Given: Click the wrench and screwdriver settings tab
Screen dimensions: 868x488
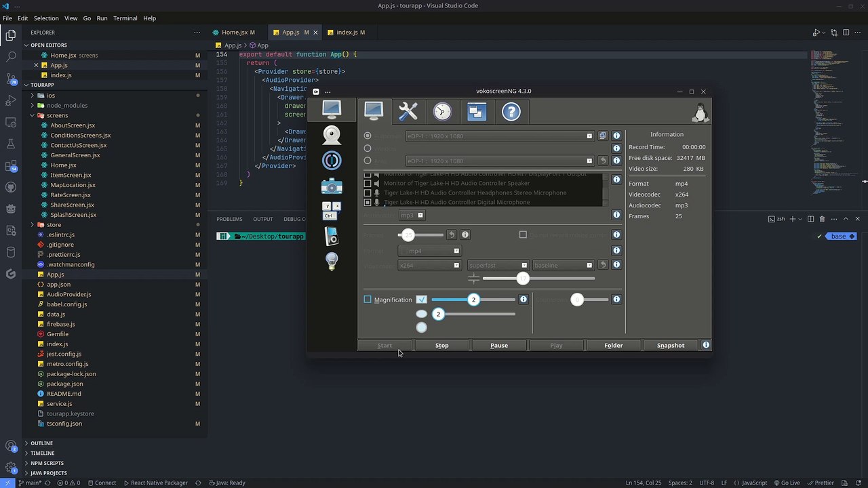Looking at the screenshot, I should [408, 112].
